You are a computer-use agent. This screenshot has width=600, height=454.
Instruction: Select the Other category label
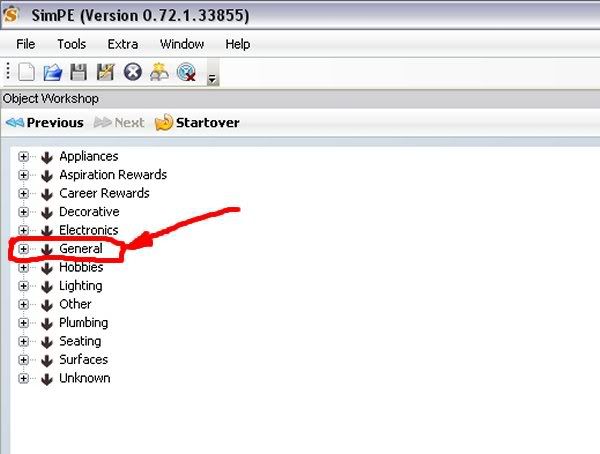pyautogui.click(x=75, y=304)
